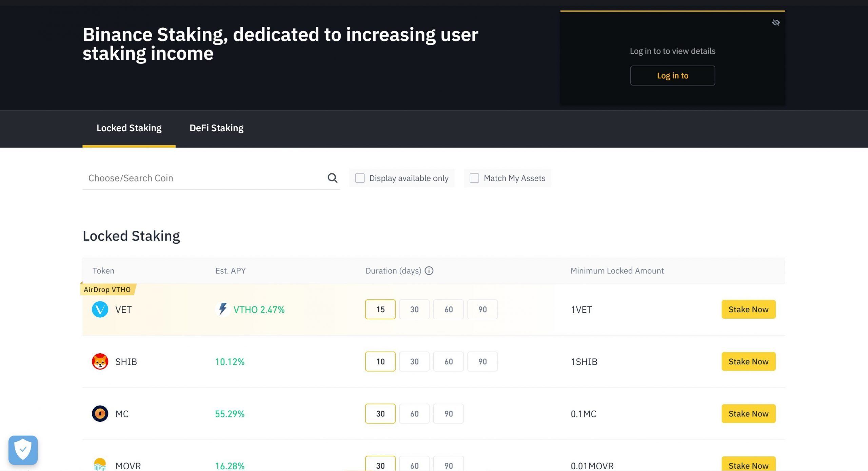Image resolution: width=868 pixels, height=471 pixels.
Task: Click the Log in to button
Action: [673, 76]
